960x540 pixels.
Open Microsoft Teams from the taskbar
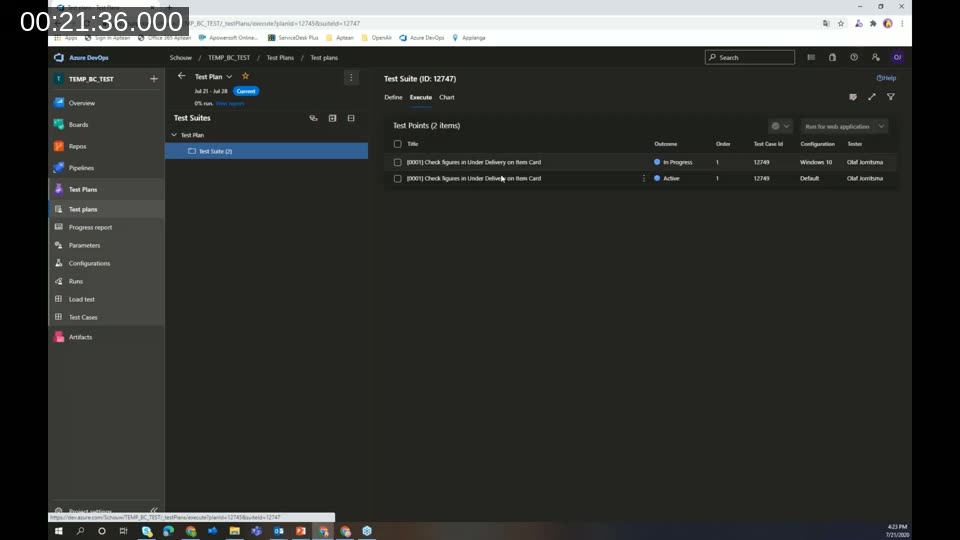257,531
